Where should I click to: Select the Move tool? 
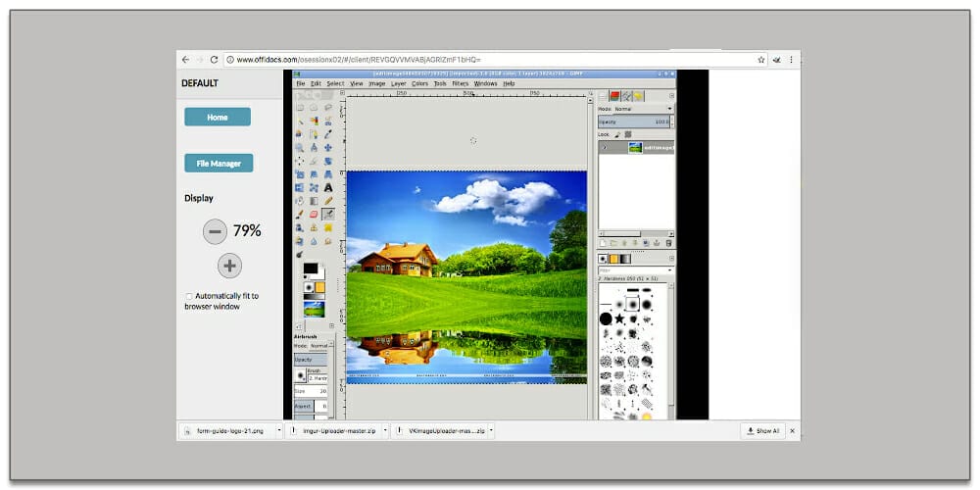tap(328, 148)
